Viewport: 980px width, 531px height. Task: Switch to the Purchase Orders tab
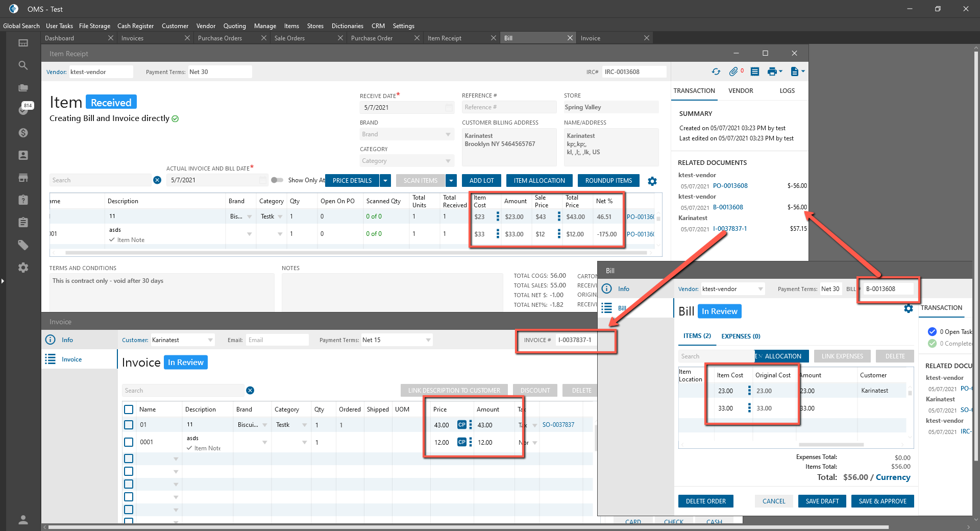point(220,38)
